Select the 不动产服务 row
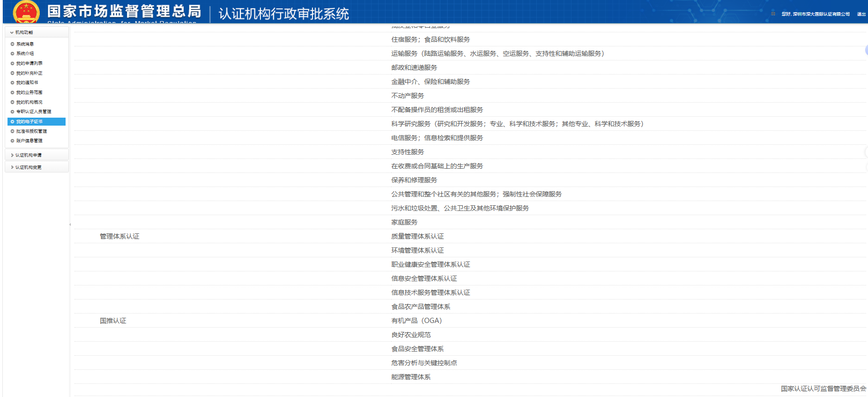The width and height of the screenshot is (868, 397). click(x=470, y=96)
